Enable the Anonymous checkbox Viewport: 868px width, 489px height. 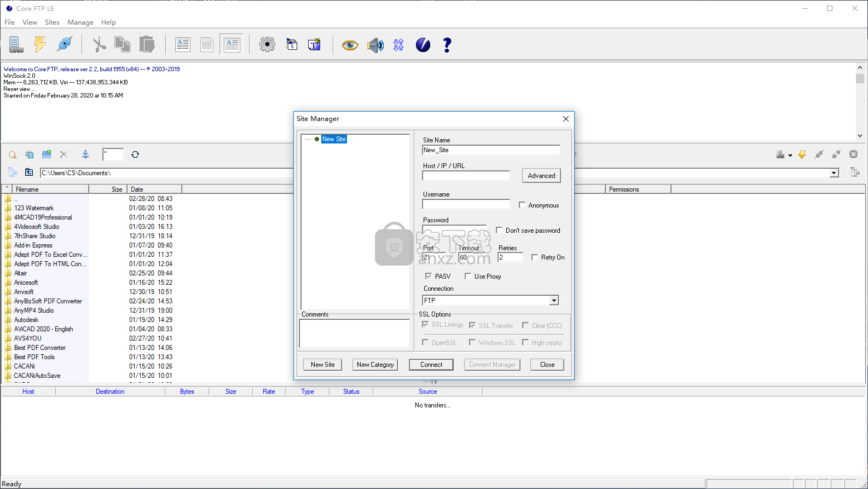pyautogui.click(x=522, y=205)
